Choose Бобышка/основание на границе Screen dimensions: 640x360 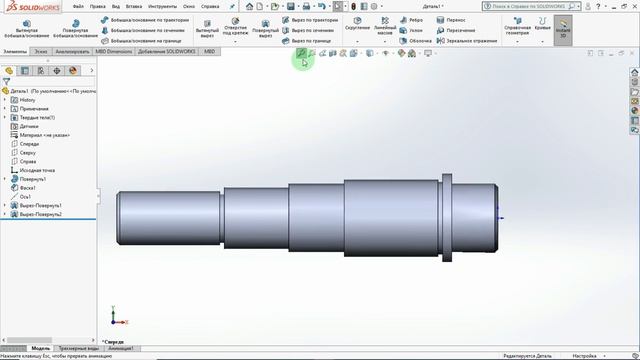pos(141,41)
